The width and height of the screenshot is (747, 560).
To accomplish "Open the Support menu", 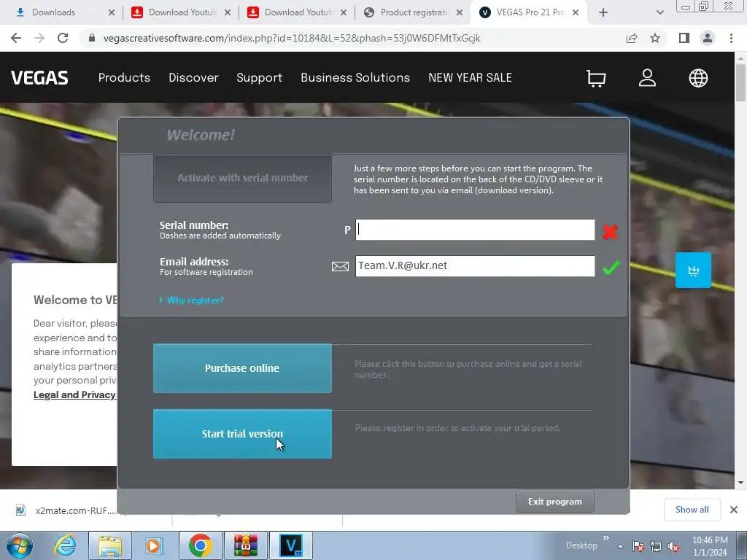I will 259,77.
